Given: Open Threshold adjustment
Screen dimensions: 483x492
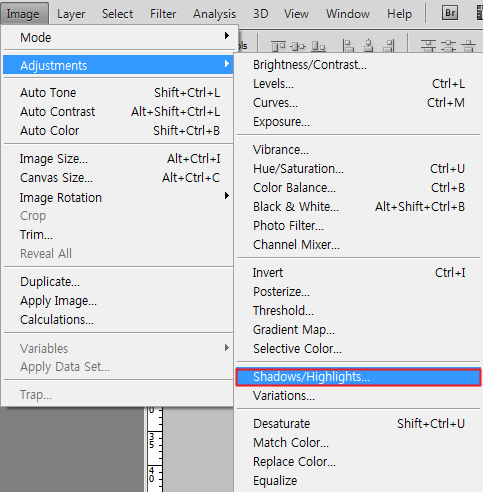Looking at the screenshot, I should [x=358, y=311].
